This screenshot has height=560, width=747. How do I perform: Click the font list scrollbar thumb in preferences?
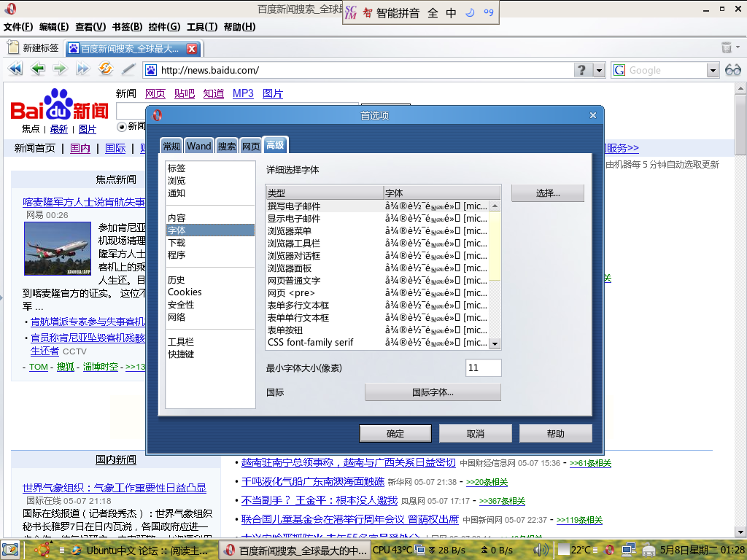[495, 246]
